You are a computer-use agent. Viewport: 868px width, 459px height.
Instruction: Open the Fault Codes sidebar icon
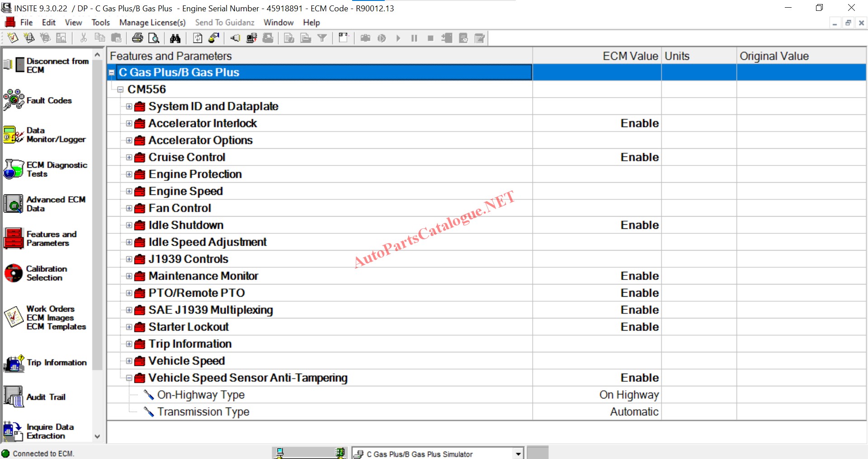[x=14, y=100]
